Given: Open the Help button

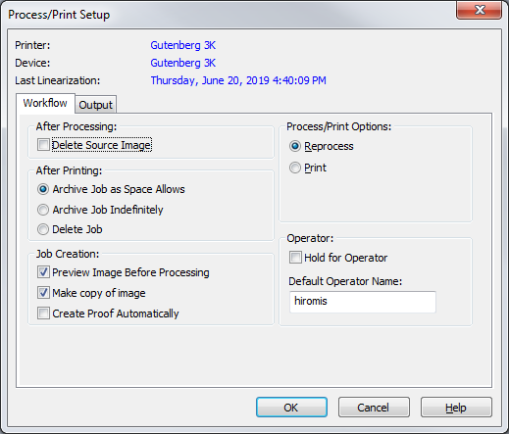Looking at the screenshot, I should [x=456, y=407].
